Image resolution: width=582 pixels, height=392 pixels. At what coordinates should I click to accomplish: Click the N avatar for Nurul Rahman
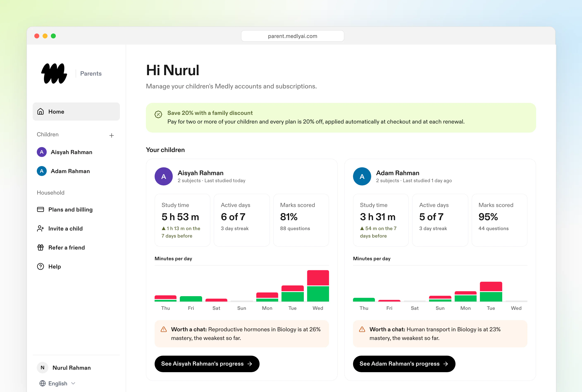click(x=43, y=368)
